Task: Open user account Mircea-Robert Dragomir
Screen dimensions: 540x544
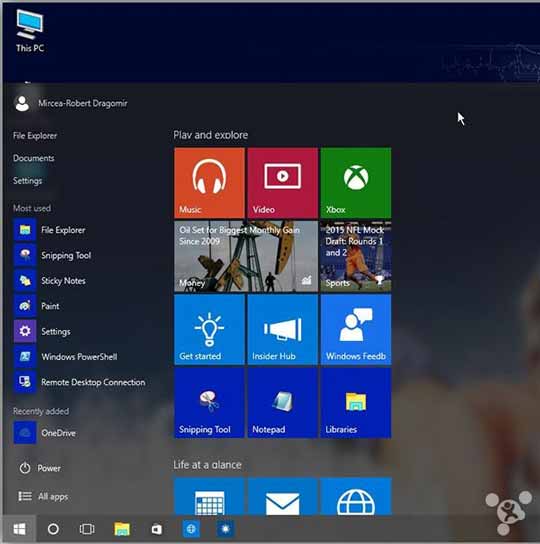Action: (71, 103)
